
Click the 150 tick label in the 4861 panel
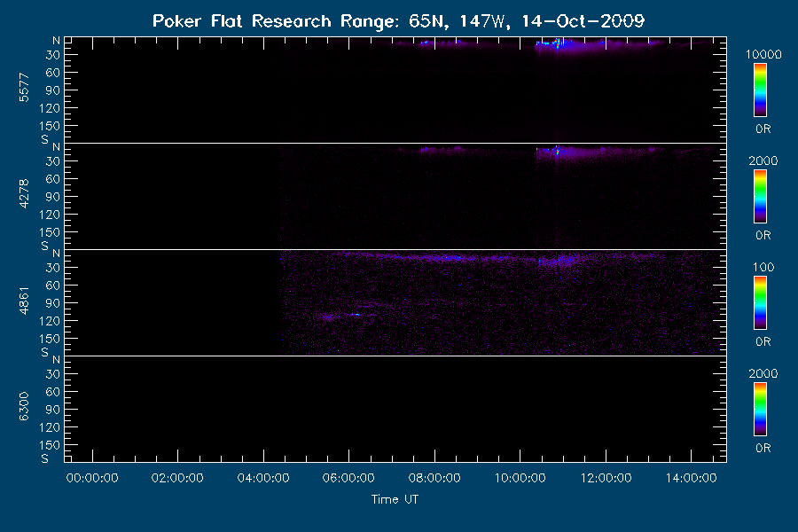[50, 339]
